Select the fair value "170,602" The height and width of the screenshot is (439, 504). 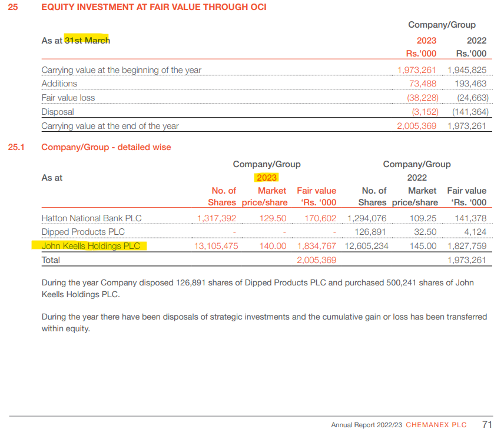(320, 218)
